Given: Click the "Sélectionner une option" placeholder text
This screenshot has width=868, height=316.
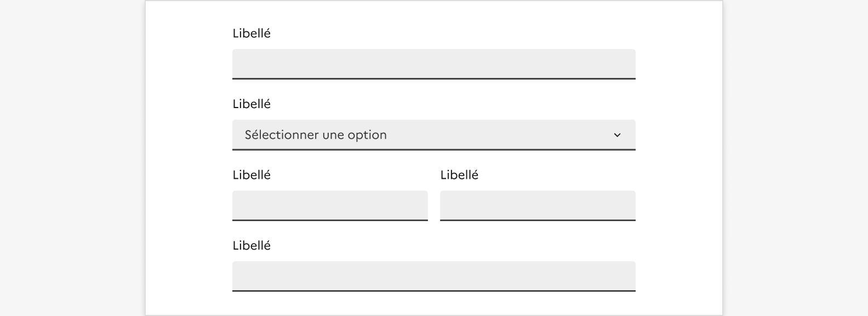Looking at the screenshot, I should [x=316, y=135].
